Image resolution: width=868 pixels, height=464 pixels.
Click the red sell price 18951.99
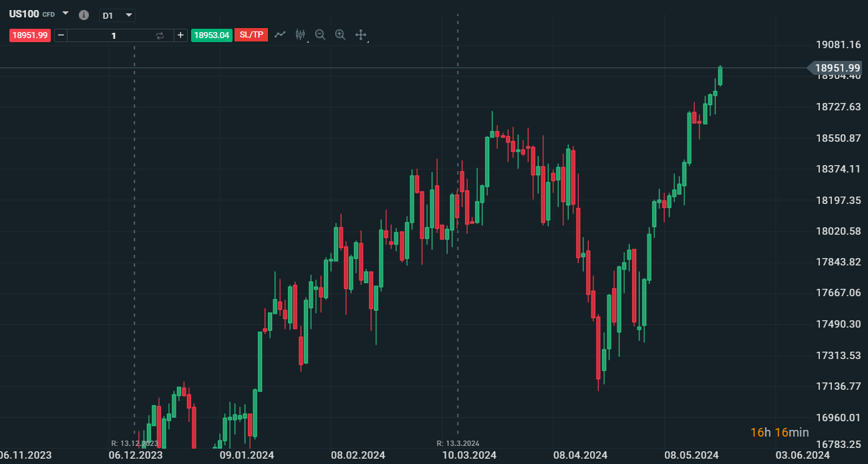(29, 35)
